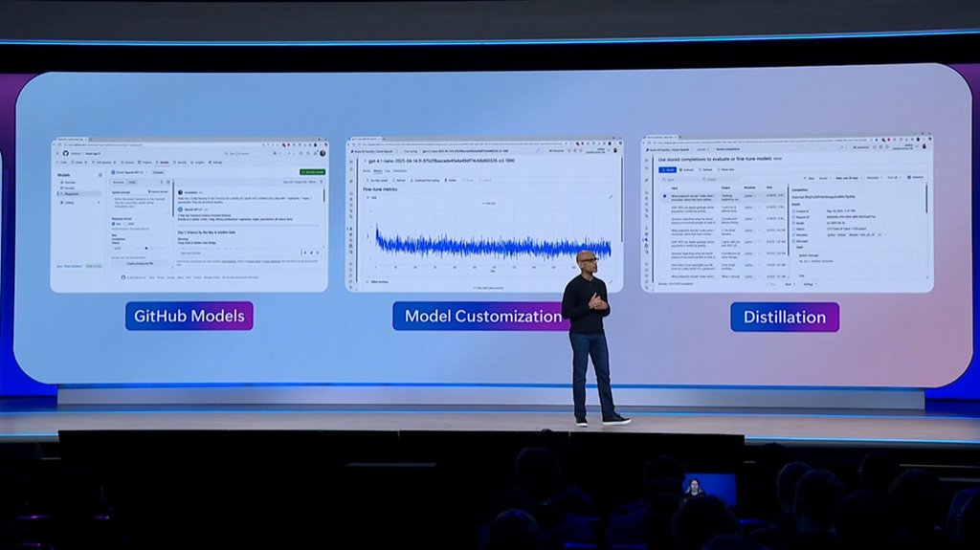Open the Settings repository tab on GitHub
The height and width of the screenshot is (550, 980).
click(x=215, y=163)
